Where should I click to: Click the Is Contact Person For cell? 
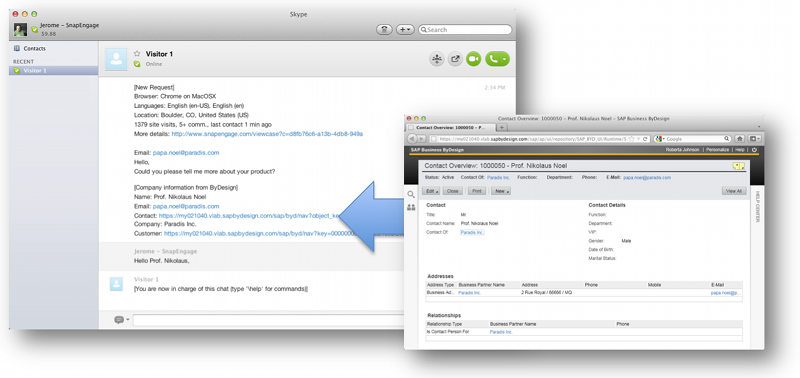tap(448, 332)
